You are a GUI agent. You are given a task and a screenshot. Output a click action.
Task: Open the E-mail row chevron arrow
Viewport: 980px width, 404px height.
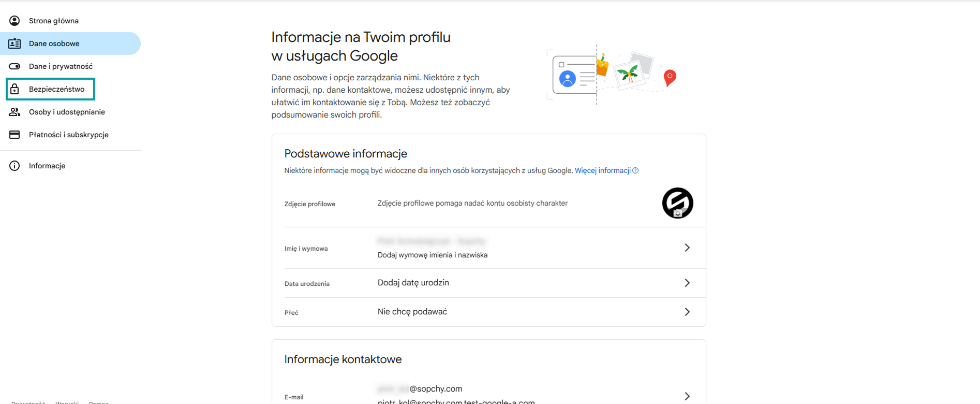[687, 396]
